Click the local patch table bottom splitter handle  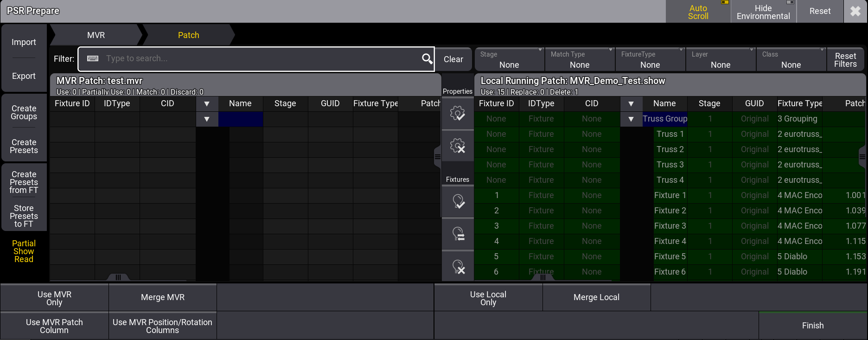coord(542,277)
